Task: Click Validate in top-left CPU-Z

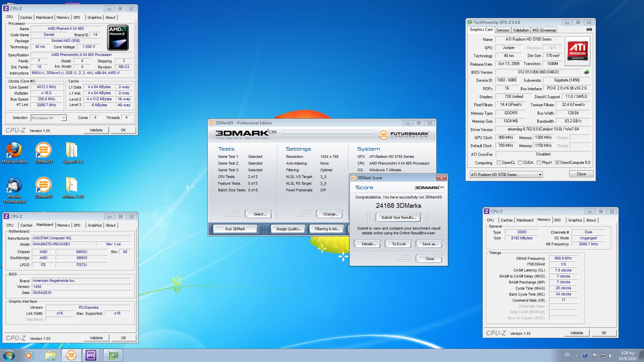Action: click(x=96, y=130)
